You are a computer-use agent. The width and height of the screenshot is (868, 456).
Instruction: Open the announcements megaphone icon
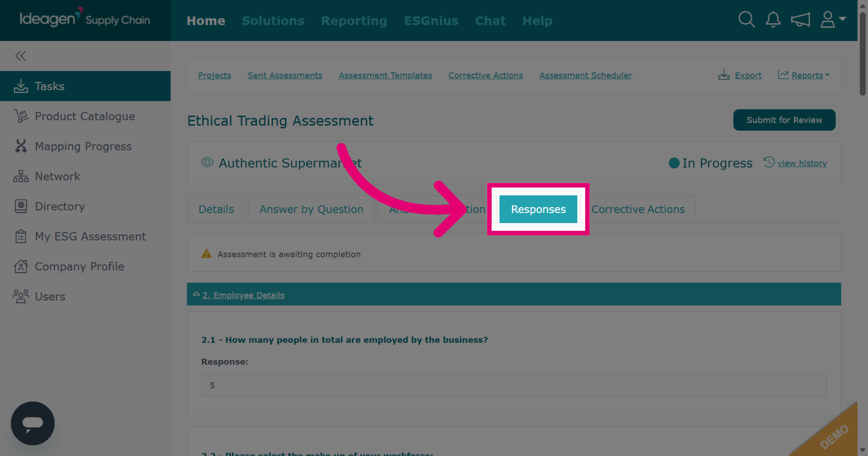[800, 20]
